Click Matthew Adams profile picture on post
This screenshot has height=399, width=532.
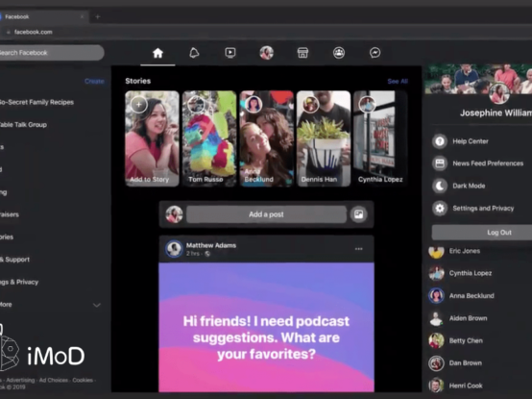174,249
